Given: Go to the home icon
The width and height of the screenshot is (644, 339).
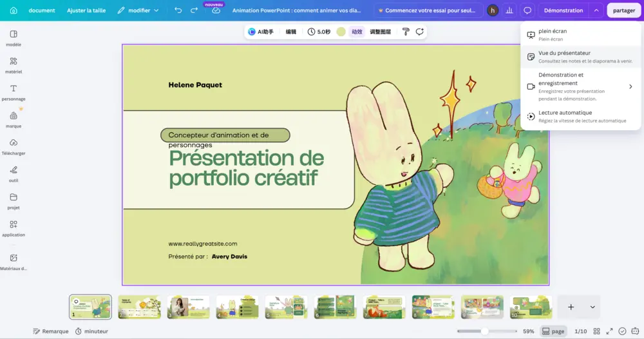Looking at the screenshot, I should (14, 10).
